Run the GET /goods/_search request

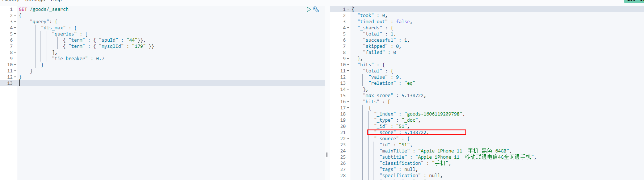pos(308,9)
